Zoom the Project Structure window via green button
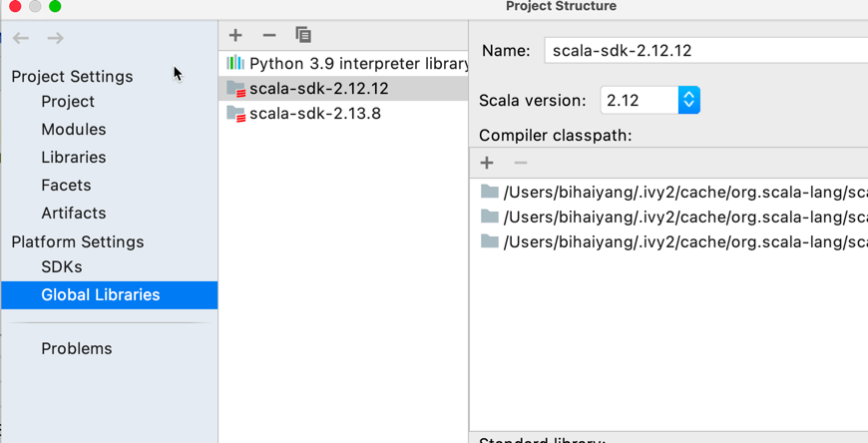This screenshot has width=868, height=443. pyautogui.click(x=55, y=6)
